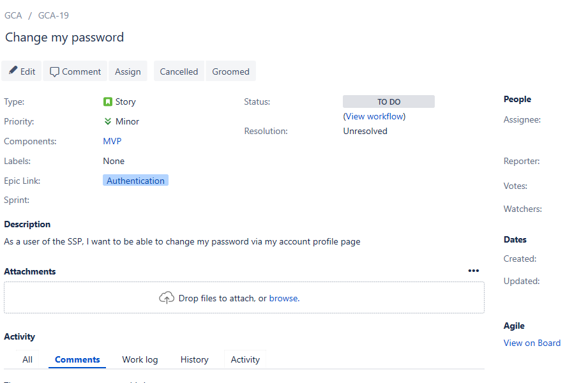Open the Attachments three-dot options menu
This screenshot has height=383, width=588.
[473, 271]
